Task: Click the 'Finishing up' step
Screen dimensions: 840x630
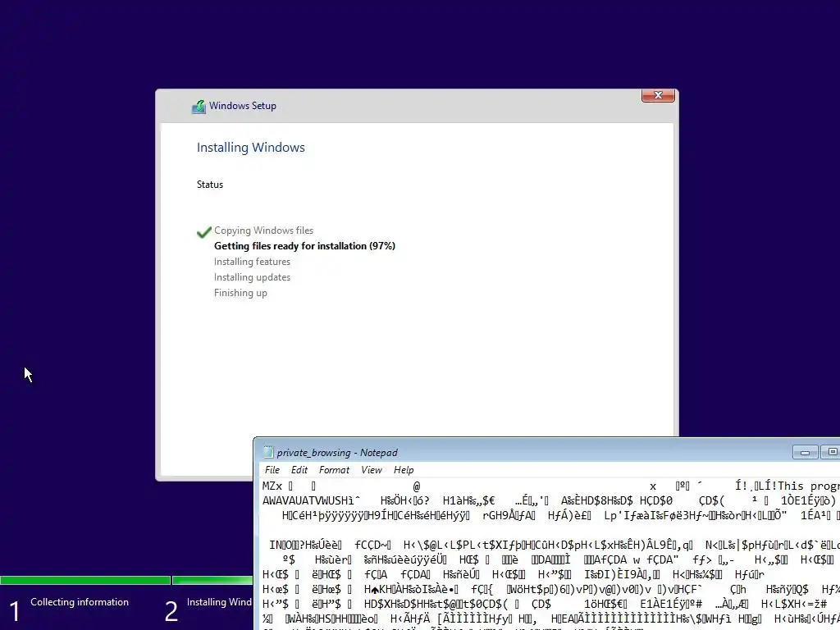Action: coord(240,293)
